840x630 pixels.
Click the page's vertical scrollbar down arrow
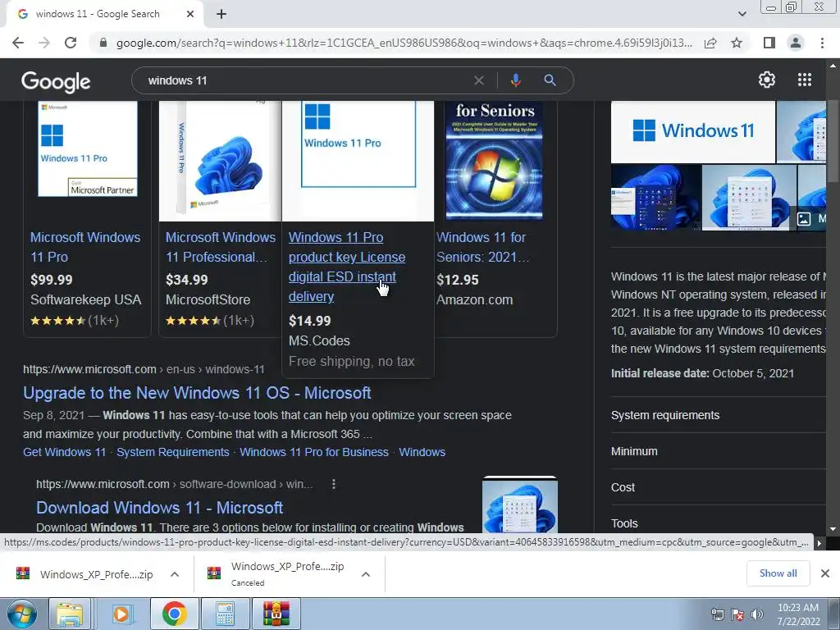click(833, 528)
